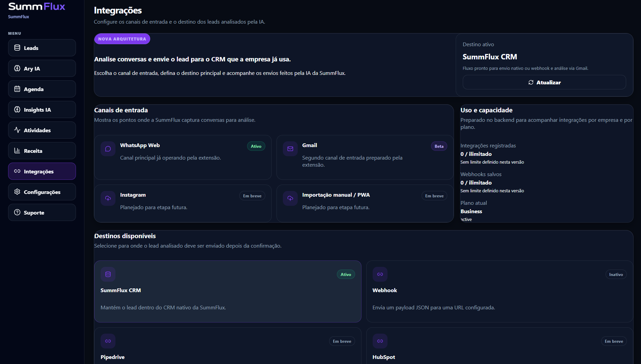Select the SummFlux CRM destination card

[228, 291]
